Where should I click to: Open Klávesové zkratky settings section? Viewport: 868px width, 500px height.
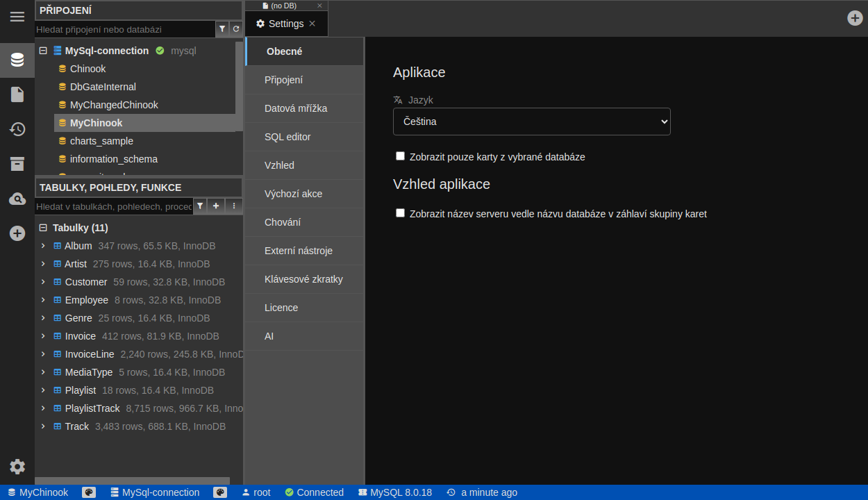(x=303, y=279)
